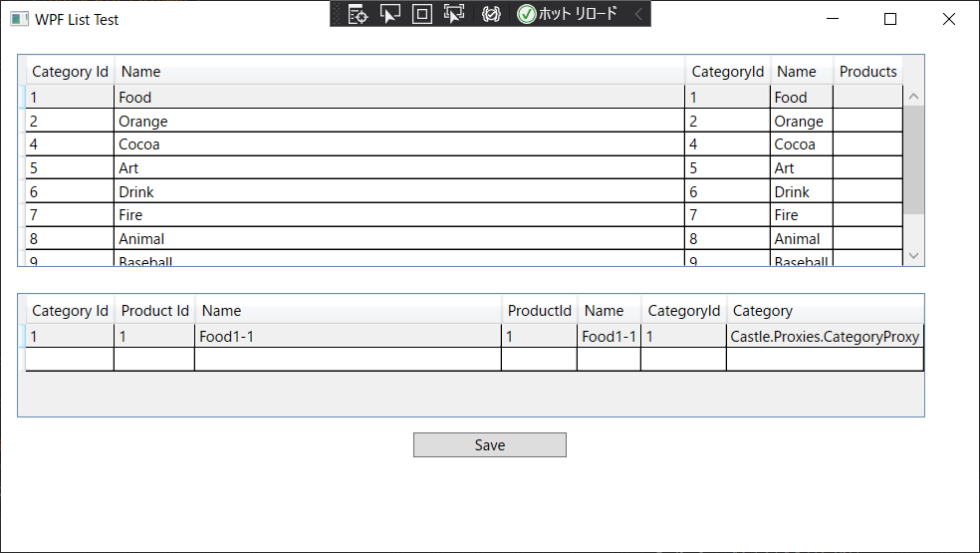
Task: Collapse the debug toolbar with its chevron
Action: [638, 14]
